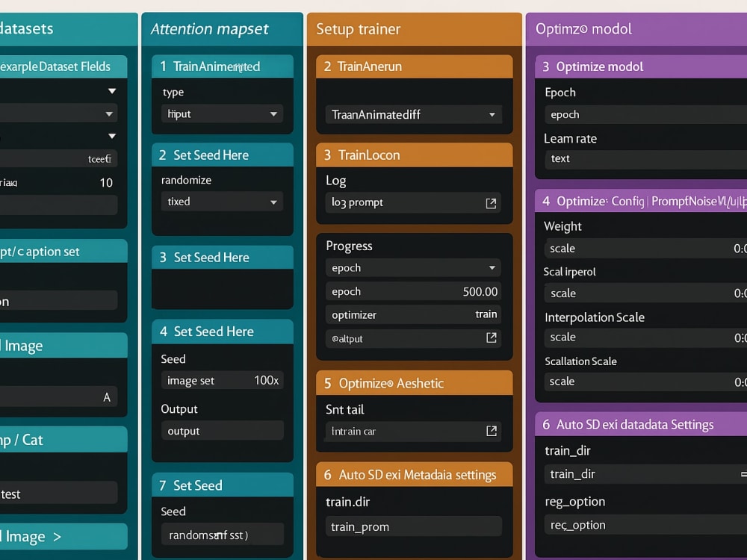Click the optimizer train field
This screenshot has width=747, height=560.
(x=414, y=314)
